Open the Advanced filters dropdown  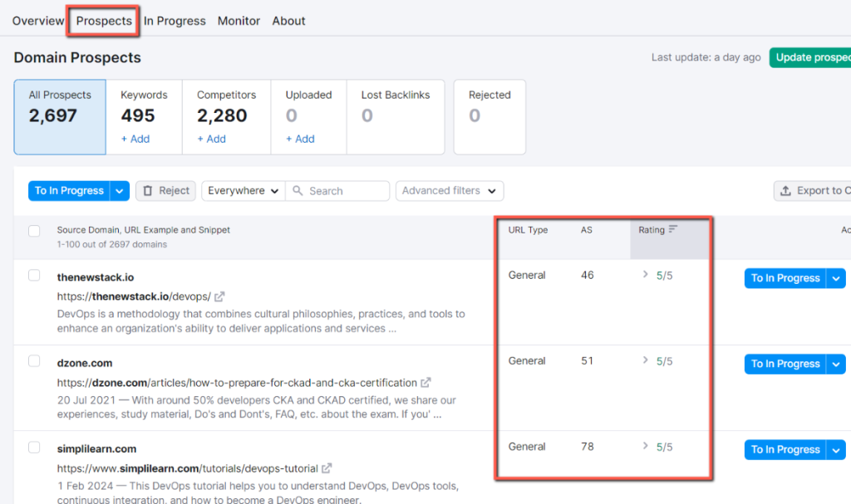(449, 190)
